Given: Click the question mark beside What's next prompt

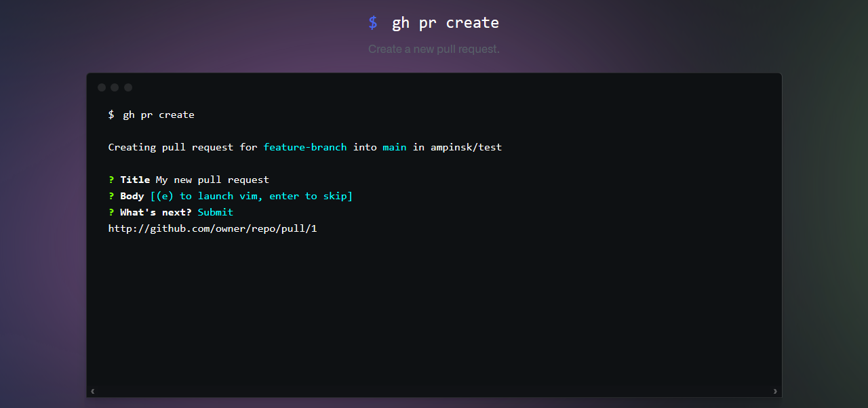Looking at the screenshot, I should point(111,212).
